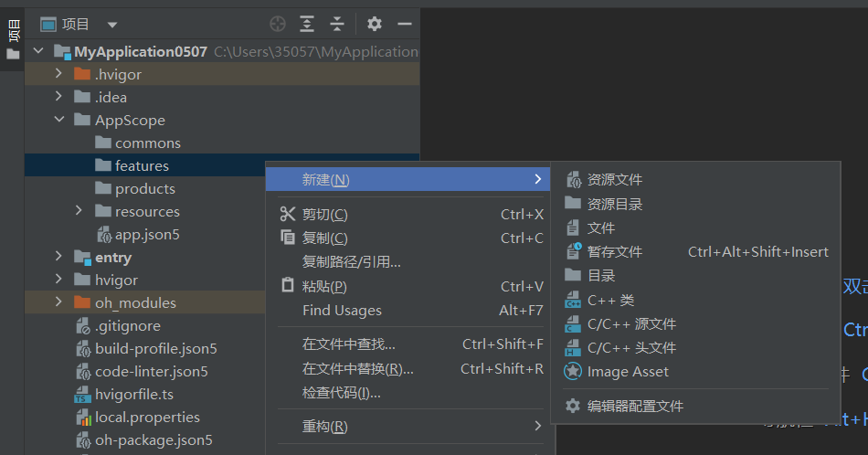Click the build-profile.json5 file icon
Viewport: 868px width, 455px height.
click(x=83, y=349)
